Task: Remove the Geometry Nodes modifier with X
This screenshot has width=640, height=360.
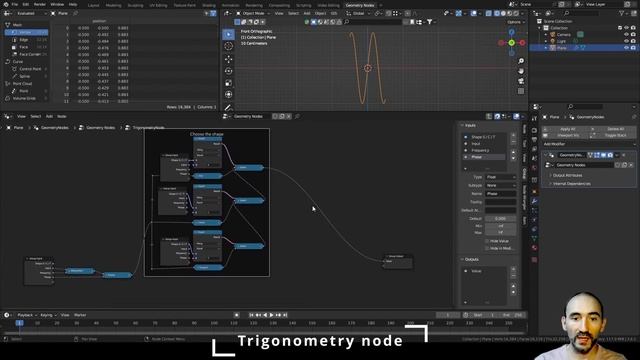Action: pos(624,155)
